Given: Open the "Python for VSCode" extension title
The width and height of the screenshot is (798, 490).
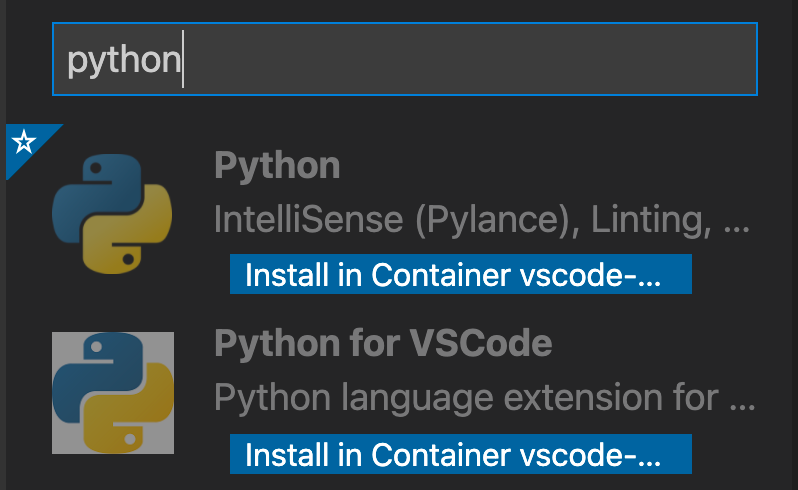Looking at the screenshot, I should 382,344.
